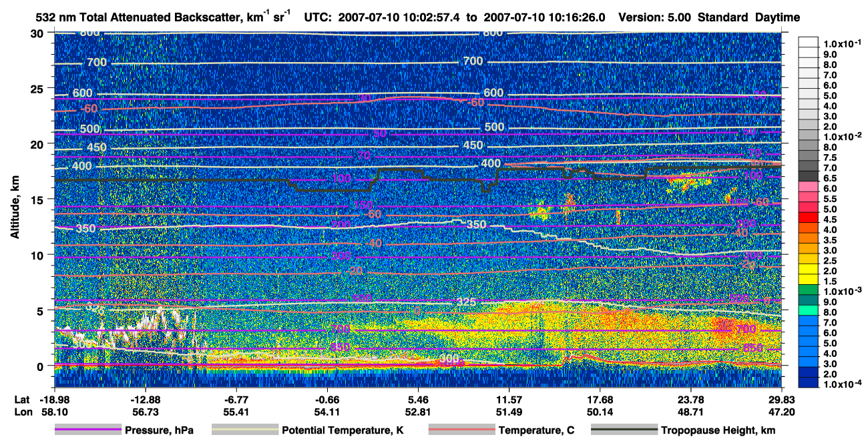Click the colorbar label "1.0x10-4" at the bottom
The image size is (868, 445).
[x=843, y=384]
